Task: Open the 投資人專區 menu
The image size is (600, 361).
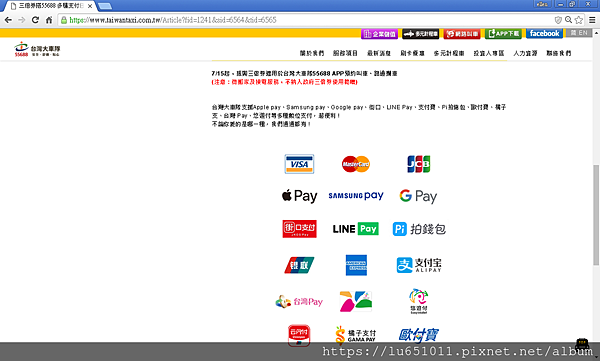Action: (x=489, y=53)
